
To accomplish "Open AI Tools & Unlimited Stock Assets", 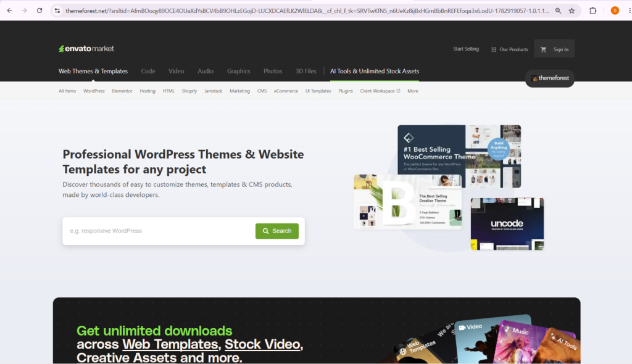I will pos(375,72).
